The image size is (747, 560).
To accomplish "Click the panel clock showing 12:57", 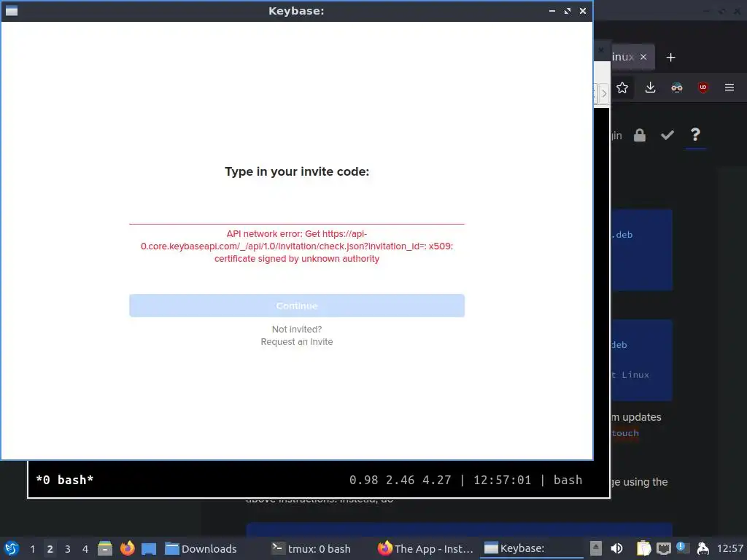I will [x=729, y=548].
